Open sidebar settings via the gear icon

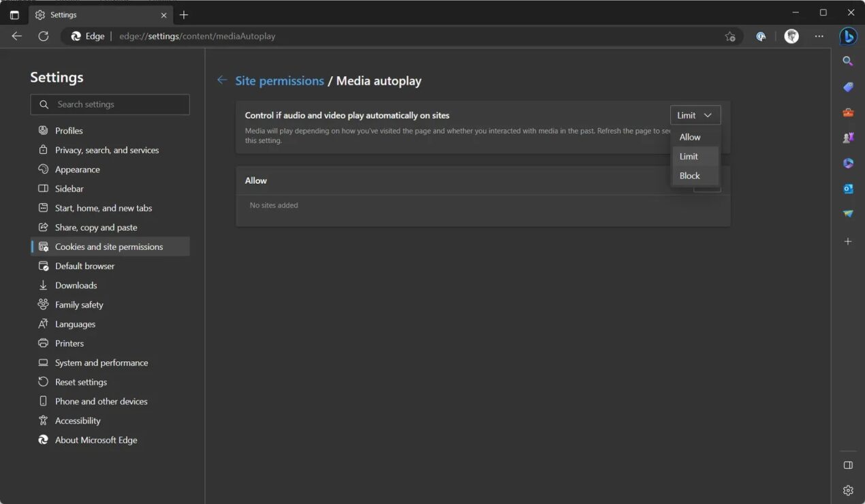point(848,490)
